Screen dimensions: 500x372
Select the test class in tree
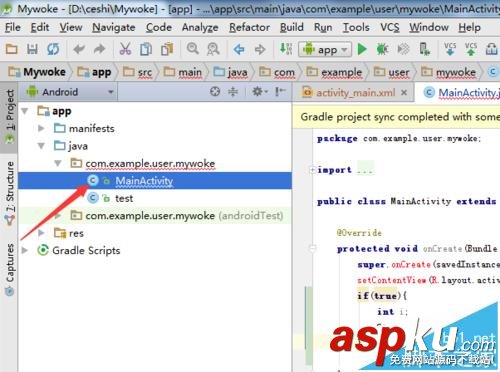point(155,198)
